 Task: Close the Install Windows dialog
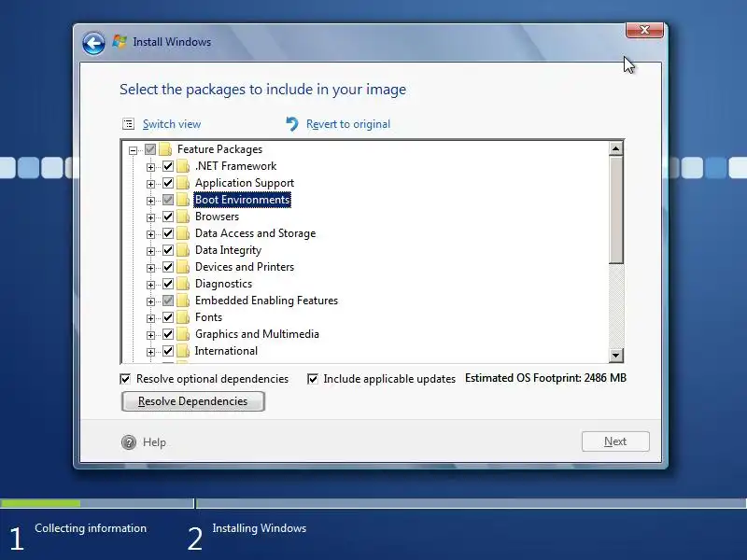click(x=644, y=30)
